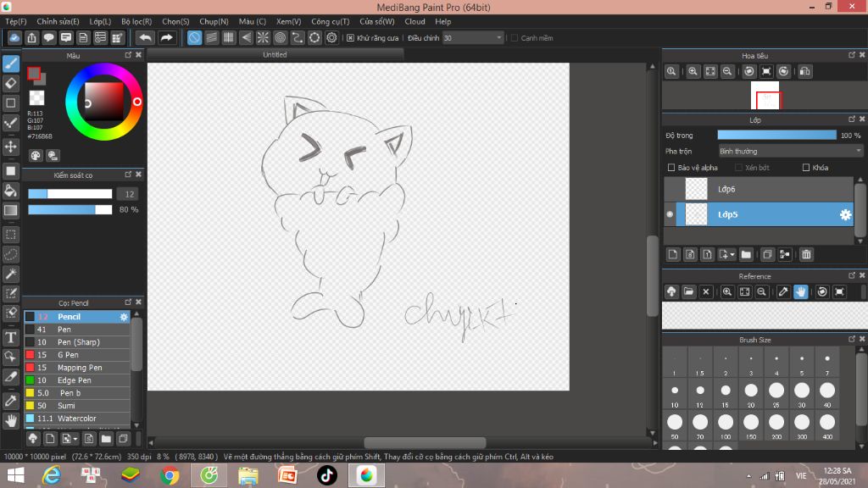
Task: Enable the concentric circle snap
Action: pos(280,37)
